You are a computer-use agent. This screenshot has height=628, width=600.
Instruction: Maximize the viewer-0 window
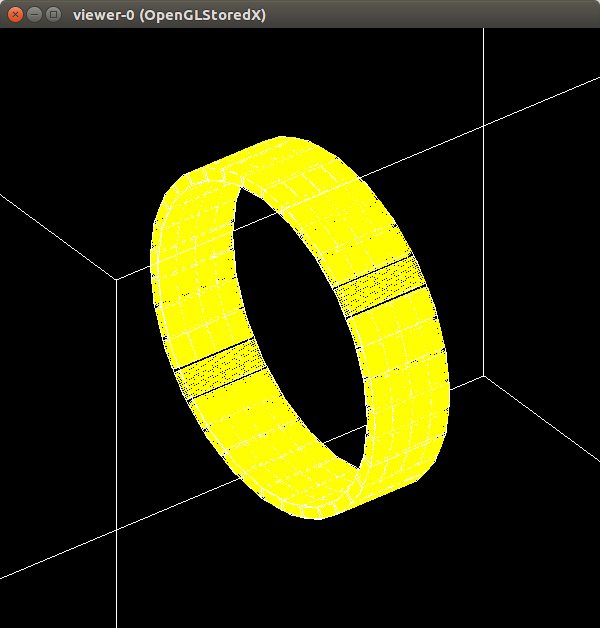(x=53, y=15)
